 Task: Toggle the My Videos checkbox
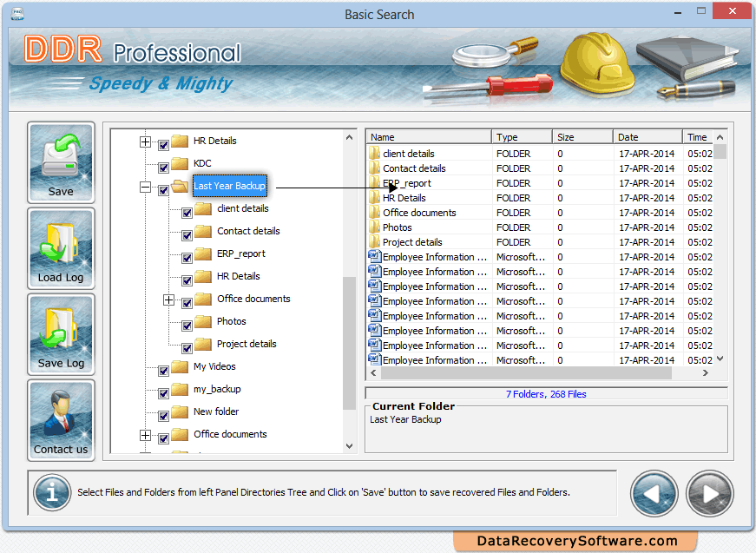pos(163,371)
